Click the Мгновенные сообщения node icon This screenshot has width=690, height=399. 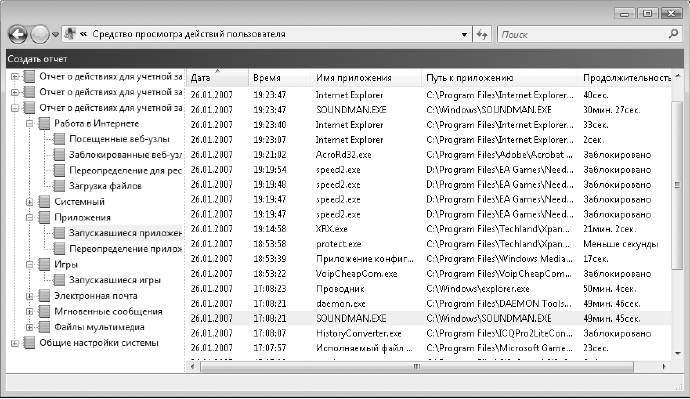click(x=44, y=311)
